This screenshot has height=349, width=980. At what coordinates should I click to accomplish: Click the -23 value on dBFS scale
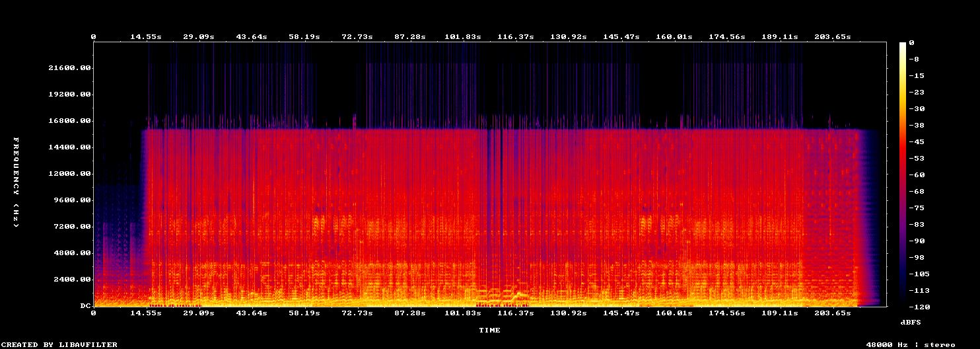coord(917,93)
